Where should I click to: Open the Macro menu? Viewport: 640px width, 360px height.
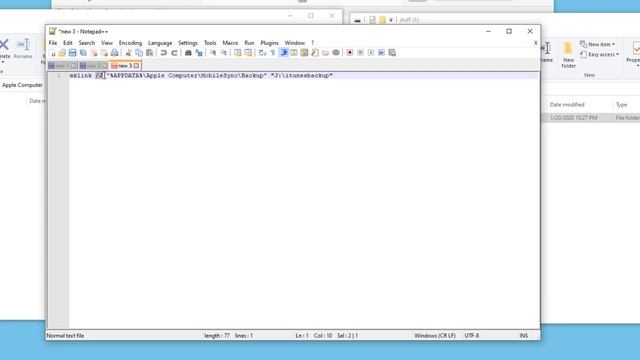click(x=230, y=43)
